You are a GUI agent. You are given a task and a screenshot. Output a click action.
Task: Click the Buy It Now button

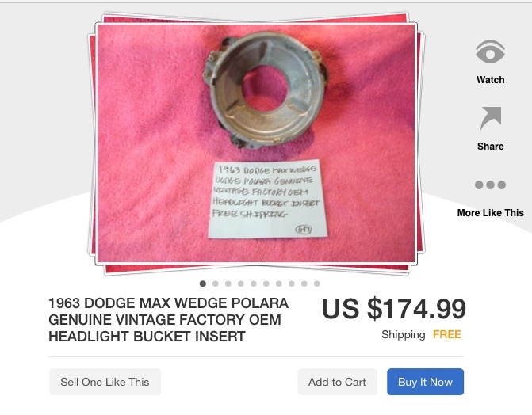[425, 382]
